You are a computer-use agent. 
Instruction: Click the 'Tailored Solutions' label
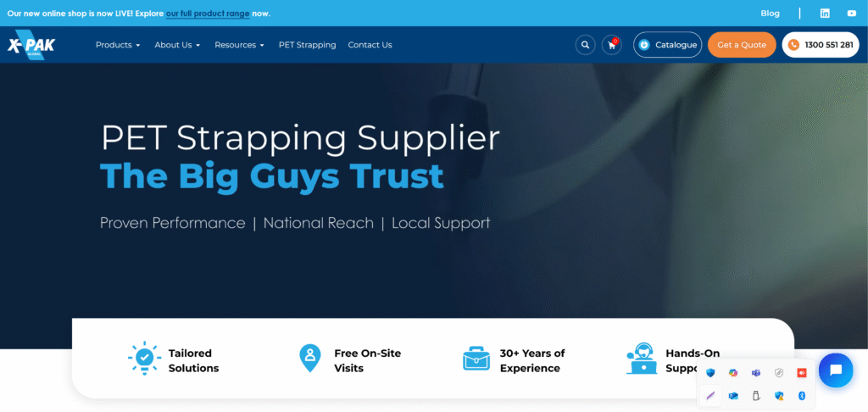pyautogui.click(x=194, y=360)
